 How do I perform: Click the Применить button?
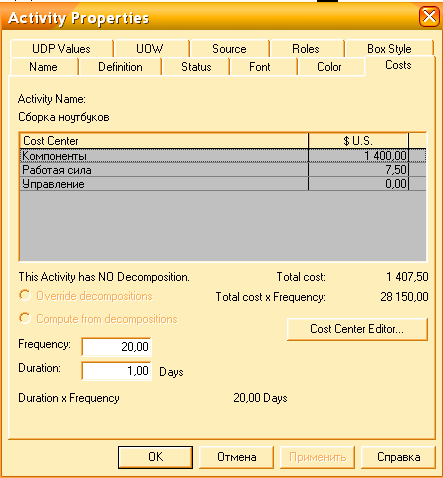click(x=318, y=457)
